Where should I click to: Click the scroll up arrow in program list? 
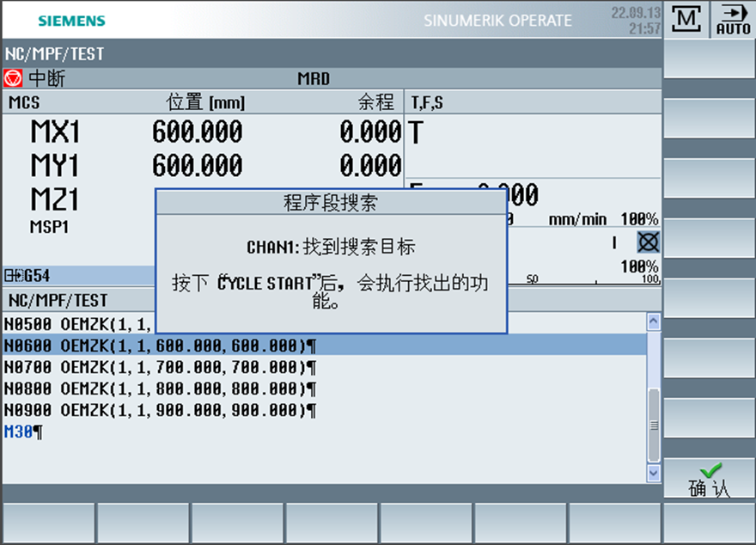pos(653,321)
